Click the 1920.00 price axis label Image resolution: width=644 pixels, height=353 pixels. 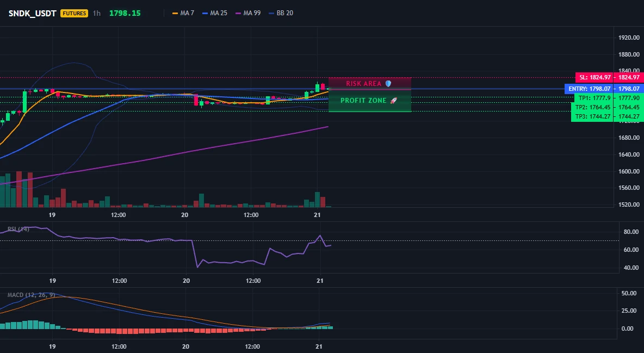pyautogui.click(x=629, y=38)
